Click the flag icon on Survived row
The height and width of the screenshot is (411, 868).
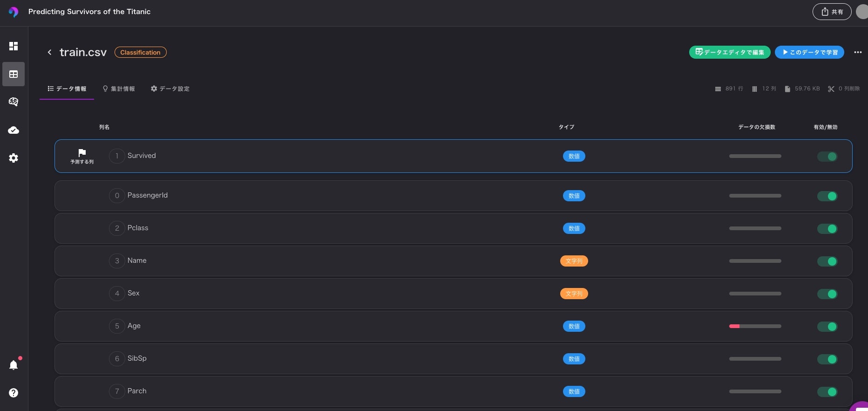tap(82, 153)
